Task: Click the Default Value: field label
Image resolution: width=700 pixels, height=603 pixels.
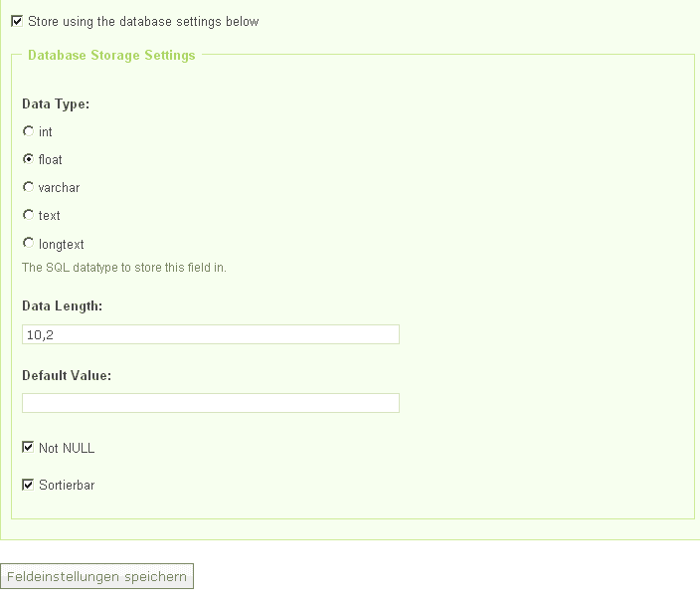Action: 66,375
